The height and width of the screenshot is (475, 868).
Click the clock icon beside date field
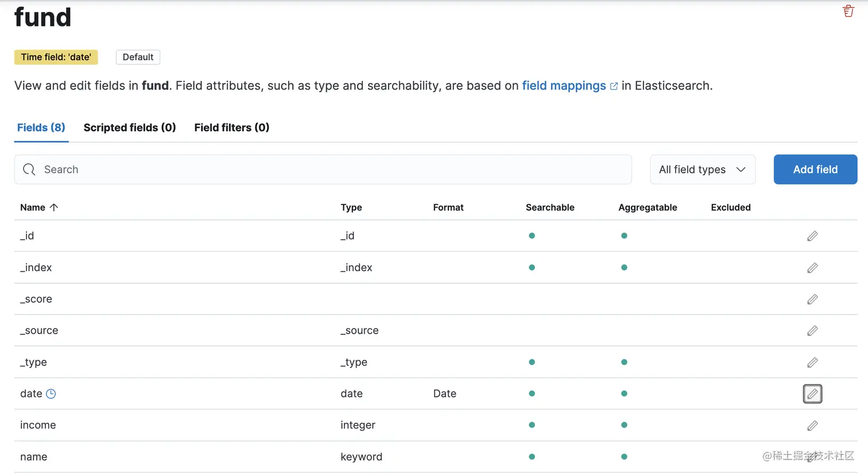tap(51, 394)
